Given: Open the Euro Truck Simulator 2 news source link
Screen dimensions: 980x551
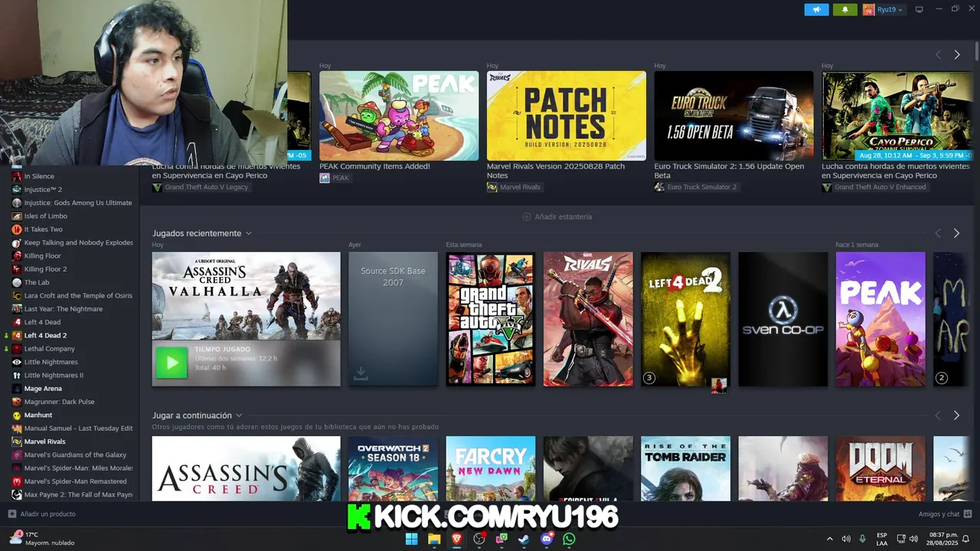Looking at the screenshot, I should (695, 187).
